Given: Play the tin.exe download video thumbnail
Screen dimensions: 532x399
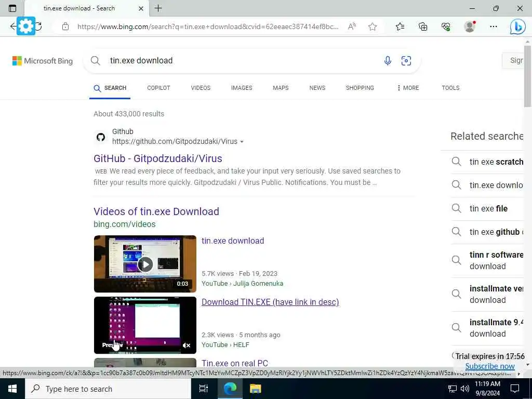Looking at the screenshot, I should [x=145, y=264].
